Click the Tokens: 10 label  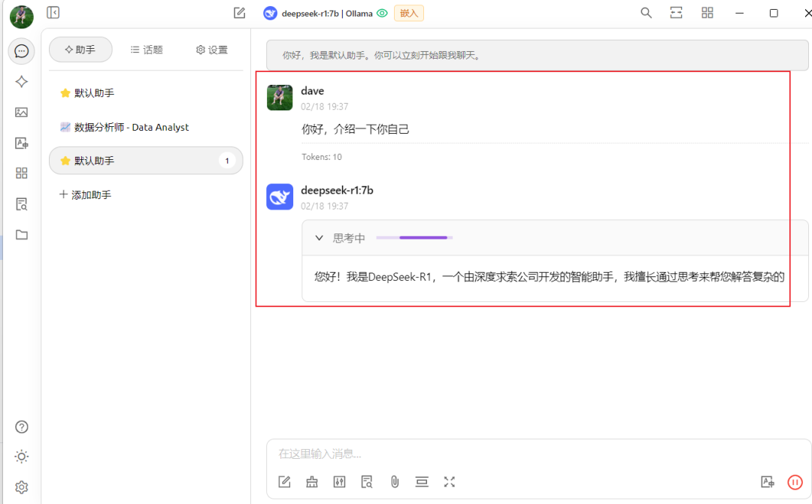pyautogui.click(x=322, y=157)
